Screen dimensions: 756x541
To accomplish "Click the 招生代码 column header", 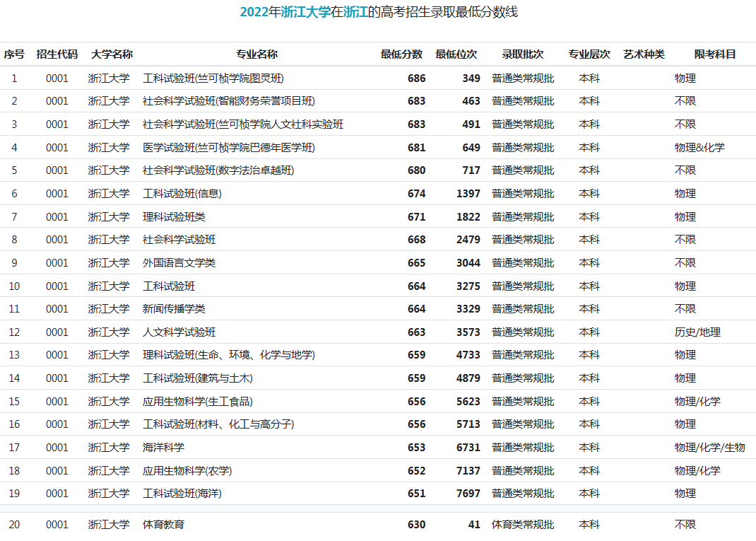I will pyautogui.click(x=57, y=54).
